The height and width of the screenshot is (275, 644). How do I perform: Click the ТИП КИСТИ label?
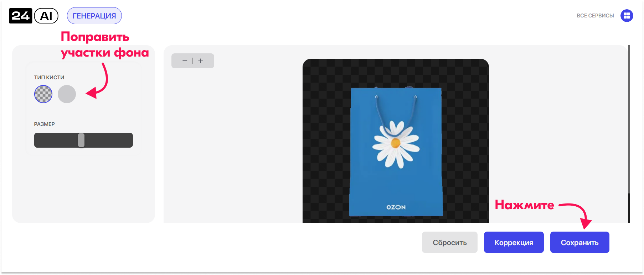[x=49, y=78]
